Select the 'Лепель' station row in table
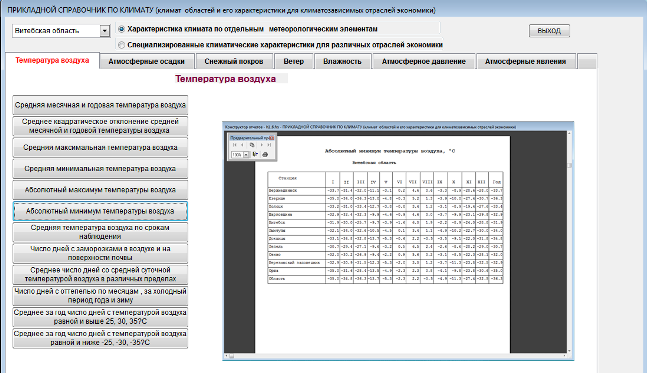This screenshot has width=649, height=373. [385, 246]
